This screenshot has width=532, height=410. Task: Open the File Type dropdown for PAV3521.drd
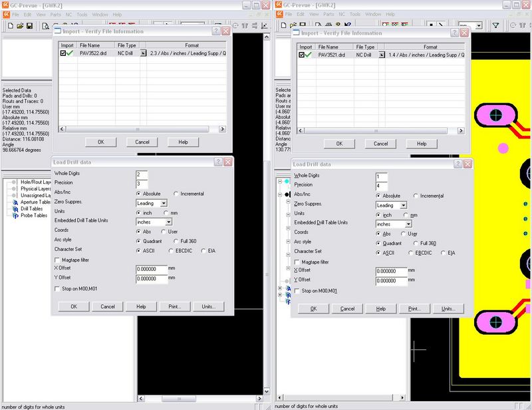pyautogui.click(x=382, y=55)
